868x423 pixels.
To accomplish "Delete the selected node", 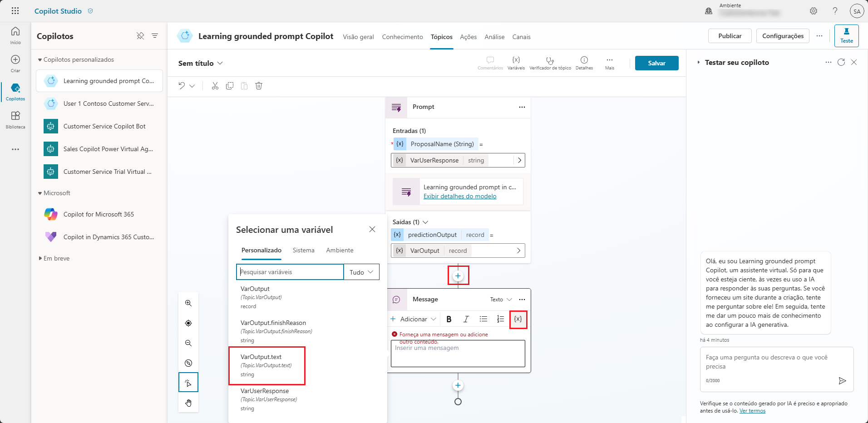I will (259, 86).
